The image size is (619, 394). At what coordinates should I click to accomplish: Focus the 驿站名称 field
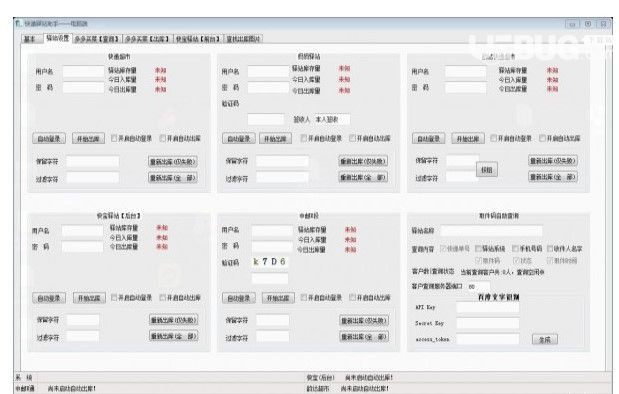pyautogui.click(x=491, y=231)
